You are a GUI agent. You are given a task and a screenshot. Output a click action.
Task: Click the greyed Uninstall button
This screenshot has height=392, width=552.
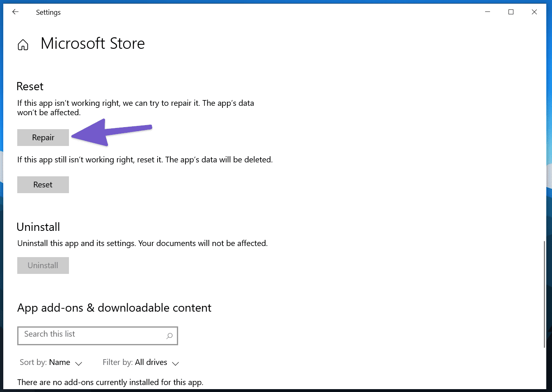click(x=43, y=265)
